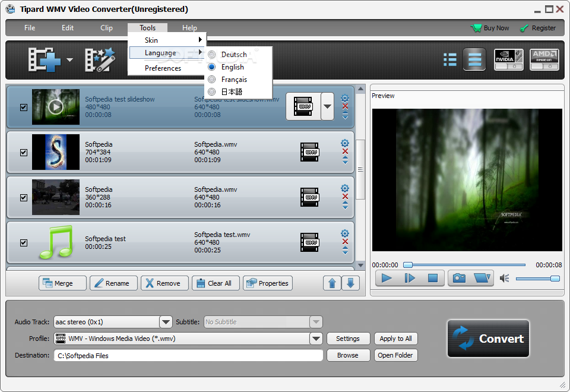The width and height of the screenshot is (570, 392).
Task: Remove Softpedia 704*384 item via red X
Action: [x=345, y=151]
